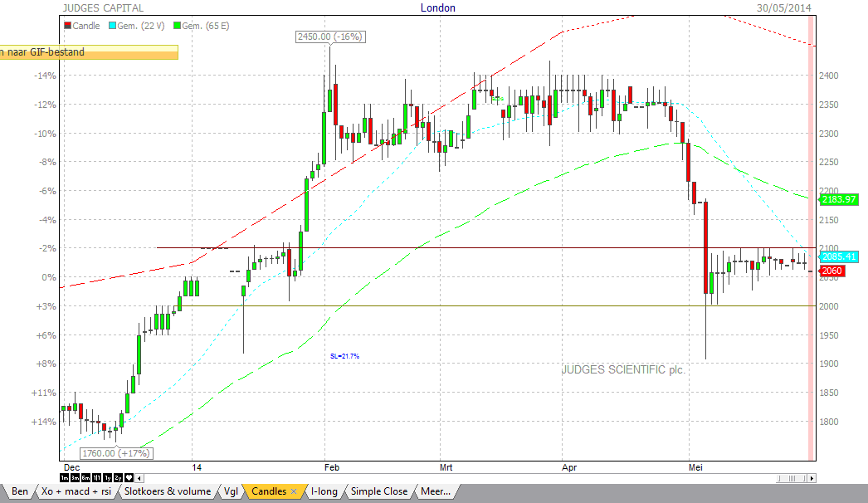
Task: Click the JUDGES CAPITAL title
Action: (x=103, y=7)
